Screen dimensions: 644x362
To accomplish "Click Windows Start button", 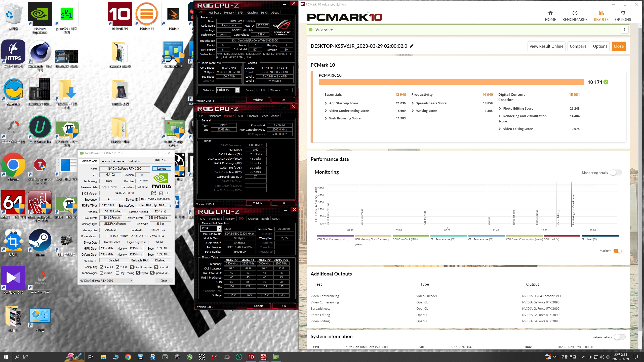I will [6, 357].
